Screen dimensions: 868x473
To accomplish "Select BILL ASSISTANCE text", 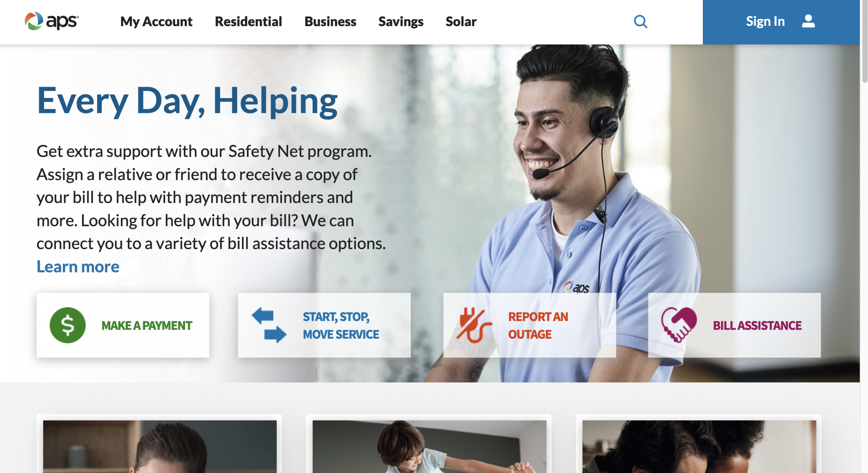I will (757, 326).
